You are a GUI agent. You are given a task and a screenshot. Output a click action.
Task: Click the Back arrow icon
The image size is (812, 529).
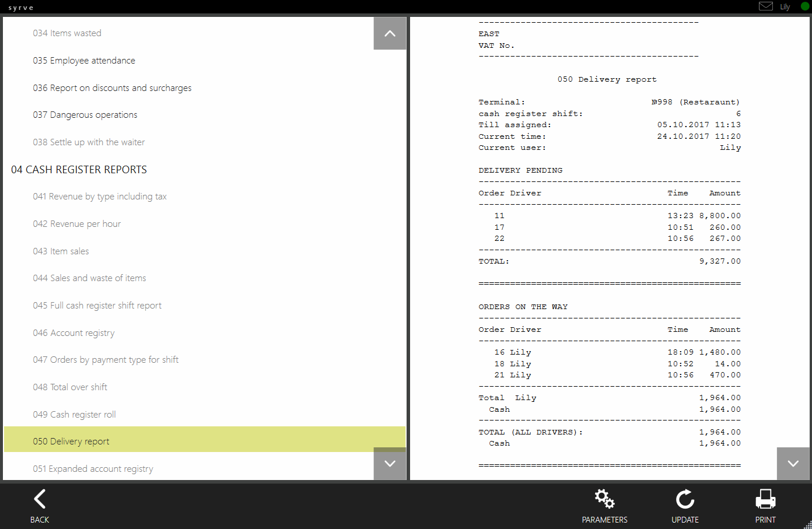coord(40,500)
